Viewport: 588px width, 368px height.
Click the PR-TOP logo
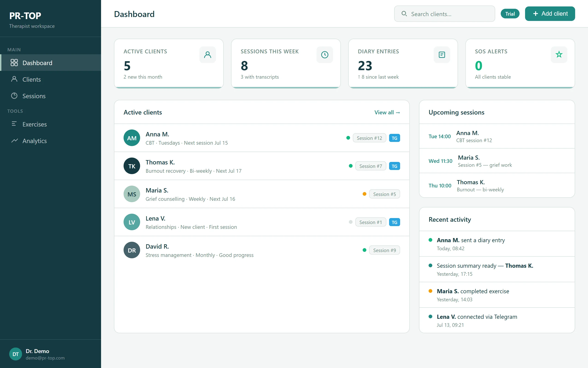point(25,16)
